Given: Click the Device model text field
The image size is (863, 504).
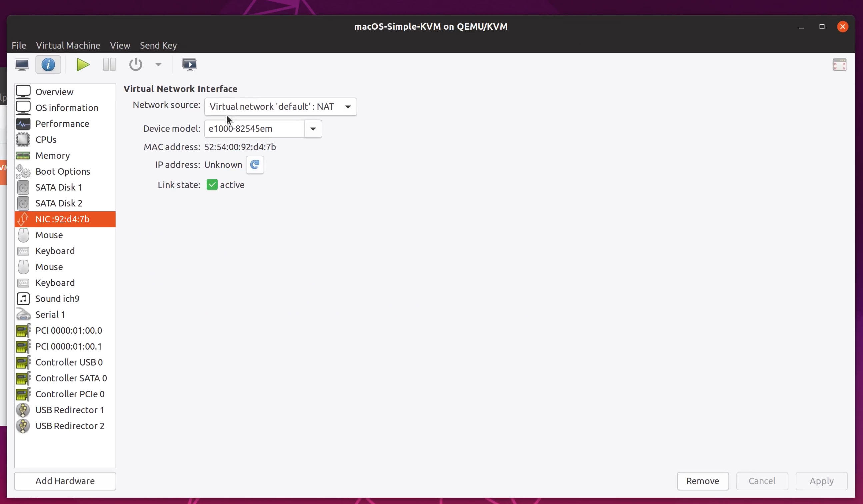Looking at the screenshot, I should 254,129.
